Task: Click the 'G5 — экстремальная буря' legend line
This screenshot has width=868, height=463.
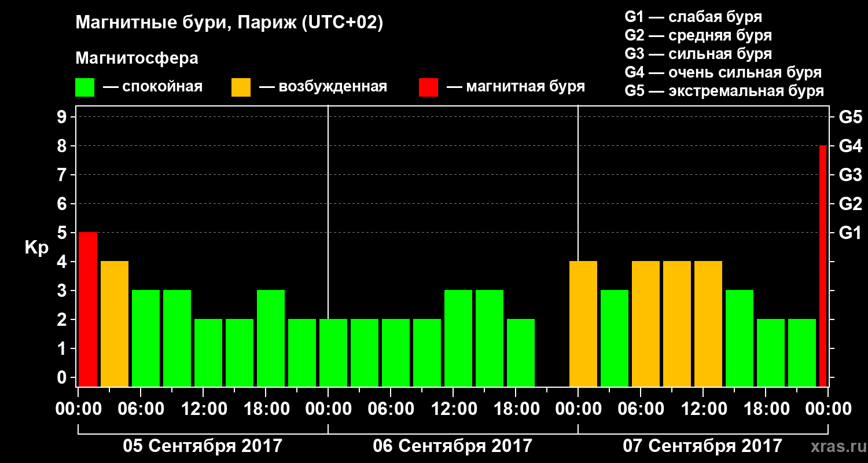Action: coord(724,91)
